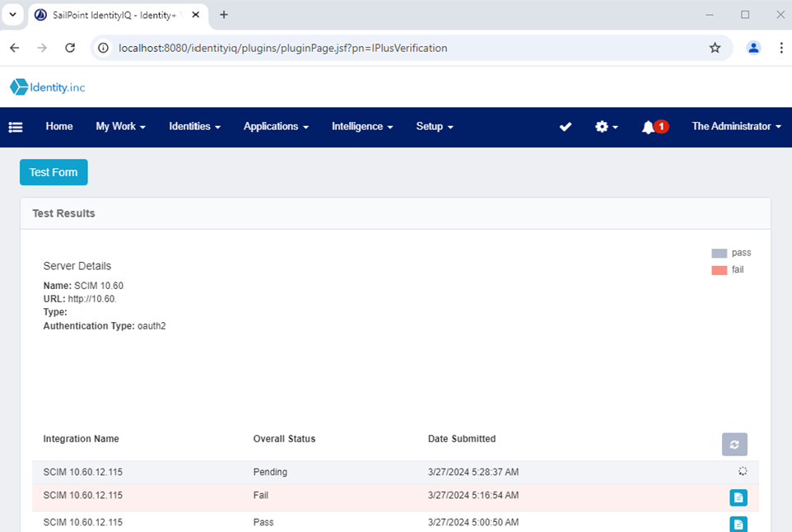Open a new browser tab
792x532 pixels.
(224, 15)
